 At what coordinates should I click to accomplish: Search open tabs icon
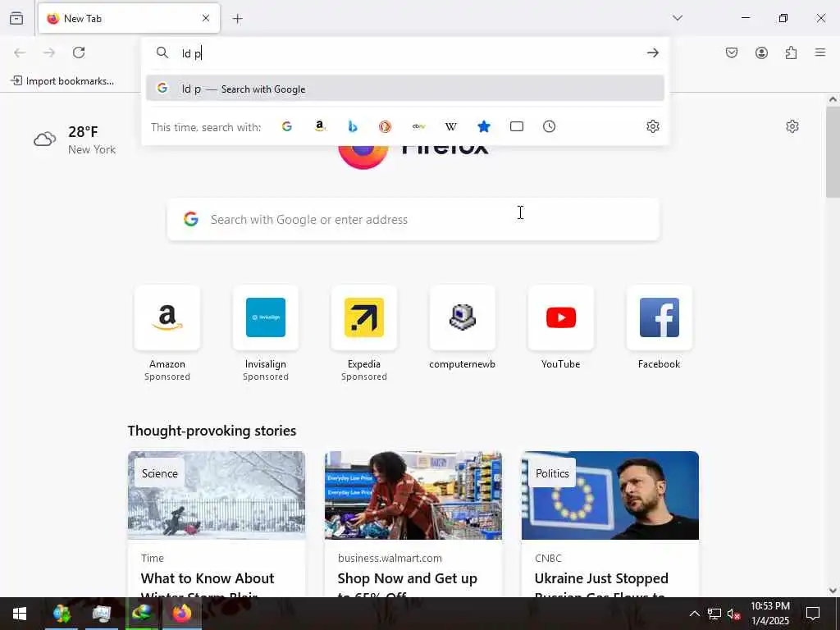click(517, 126)
